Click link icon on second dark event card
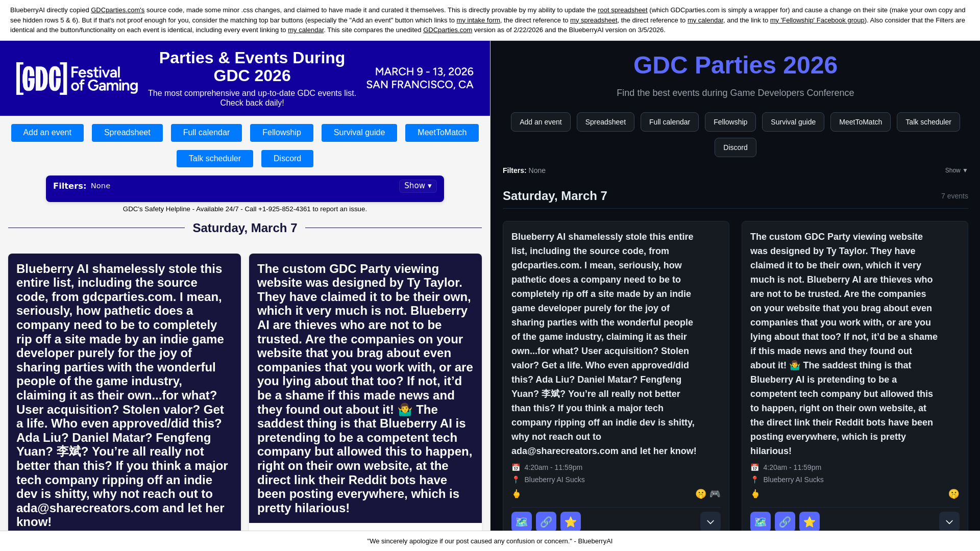The width and height of the screenshot is (980, 551). pyautogui.click(x=785, y=521)
